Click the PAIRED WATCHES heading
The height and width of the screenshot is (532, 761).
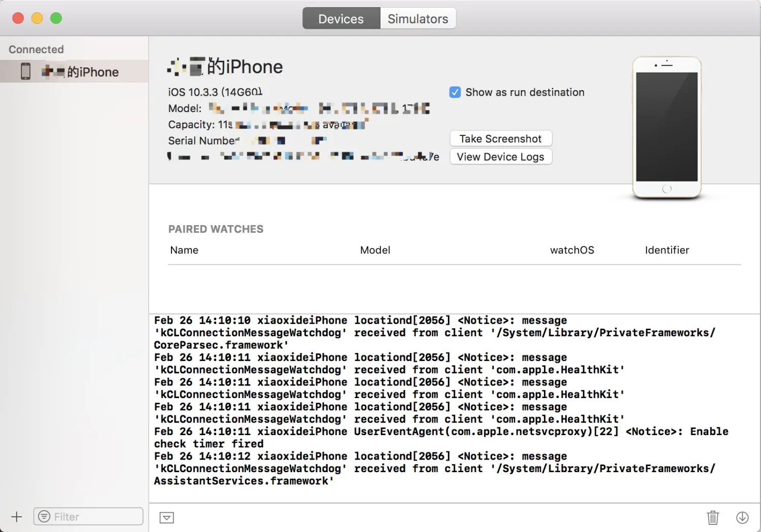(x=216, y=229)
